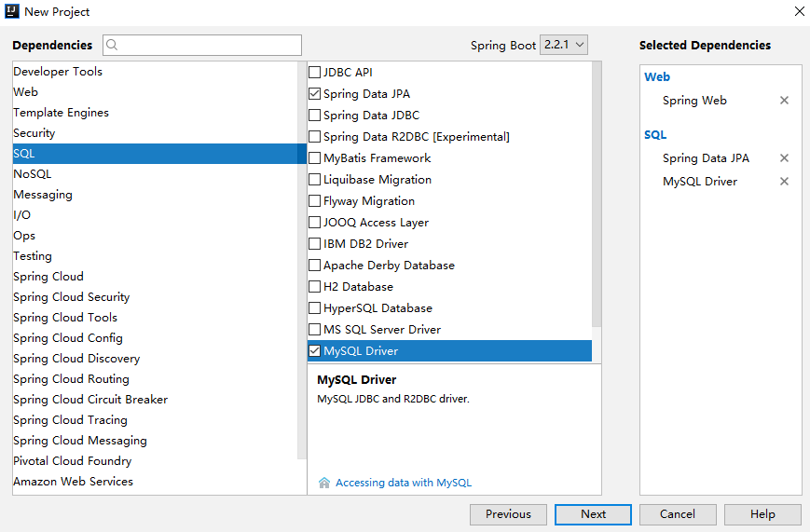Screen dimensions: 810x532
Task: Tick the JDBC API checkbox
Action: pos(315,73)
